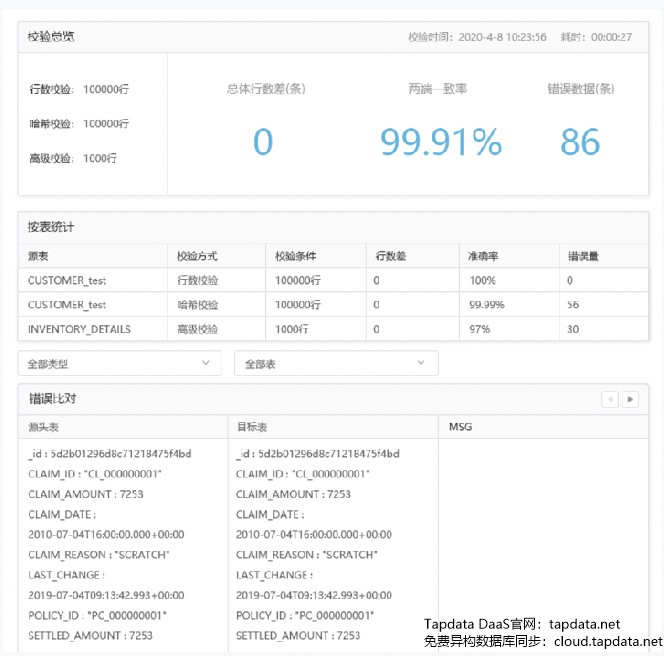Click target CLAIM_DATE 2010-07-04T15:00 value
Viewport: 664px width, 656px height.
pyautogui.click(x=314, y=535)
